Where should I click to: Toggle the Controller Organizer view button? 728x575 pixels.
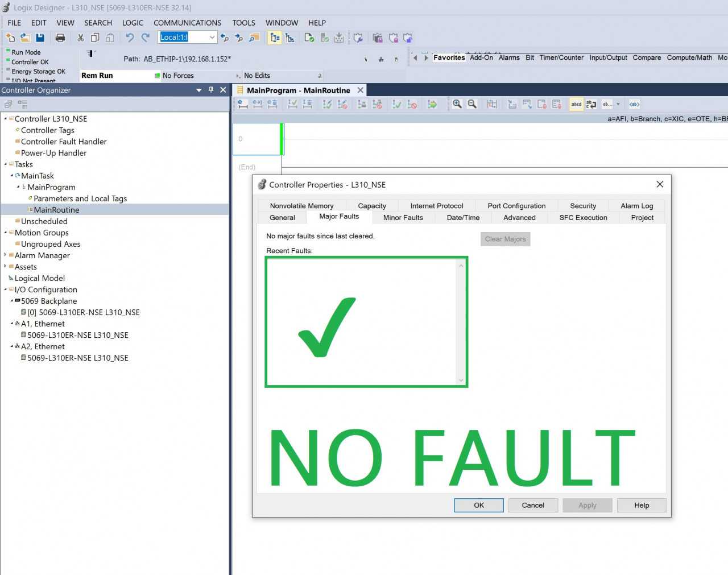point(275,38)
